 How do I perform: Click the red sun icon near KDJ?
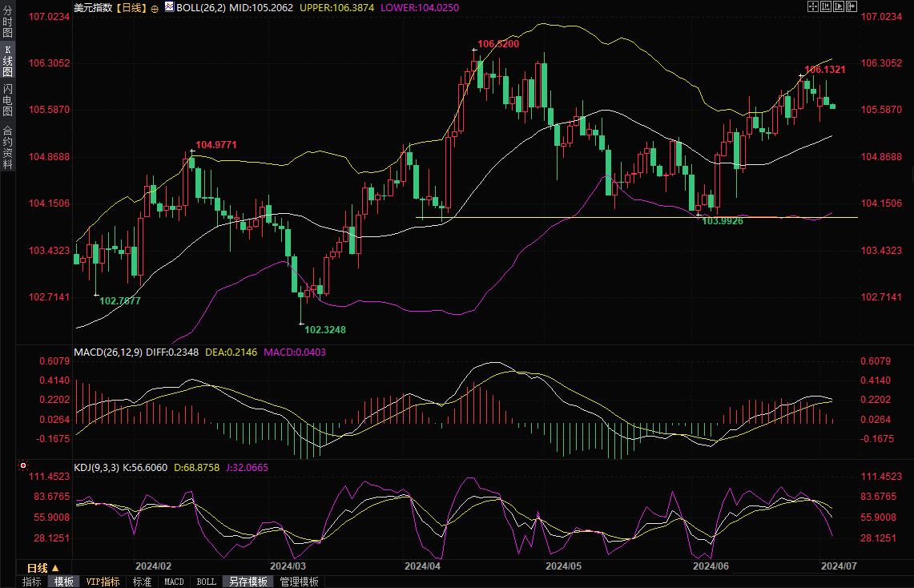23,465
